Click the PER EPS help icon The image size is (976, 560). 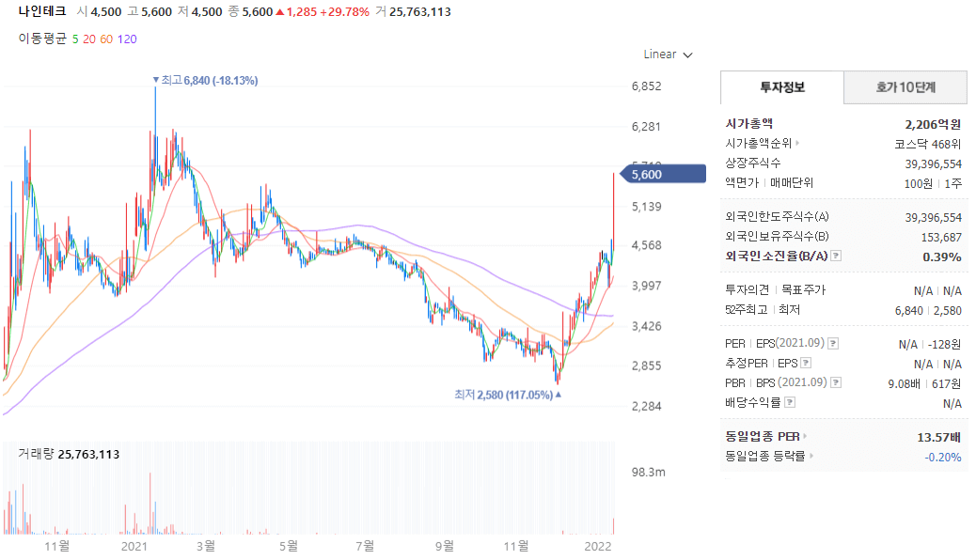click(833, 344)
